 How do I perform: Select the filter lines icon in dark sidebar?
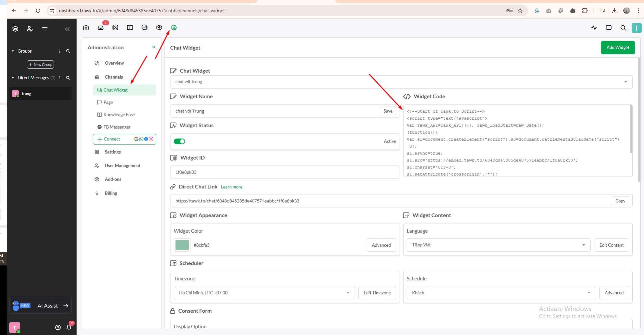pos(45,29)
